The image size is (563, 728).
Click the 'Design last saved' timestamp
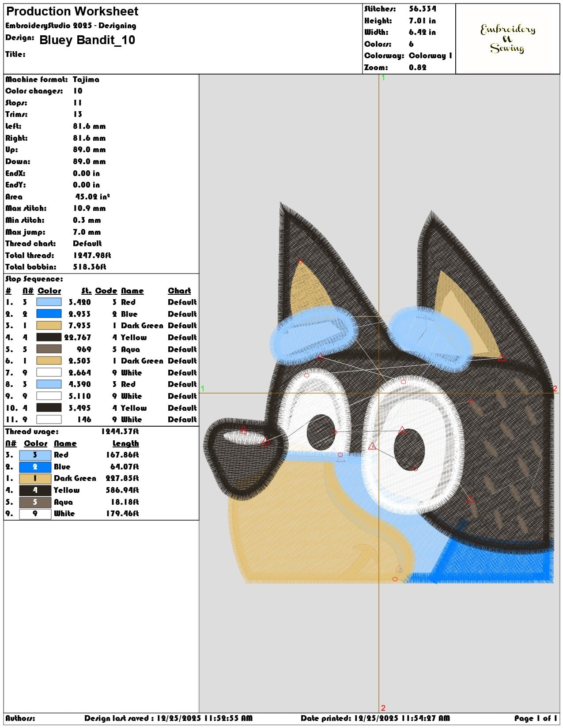(169, 718)
